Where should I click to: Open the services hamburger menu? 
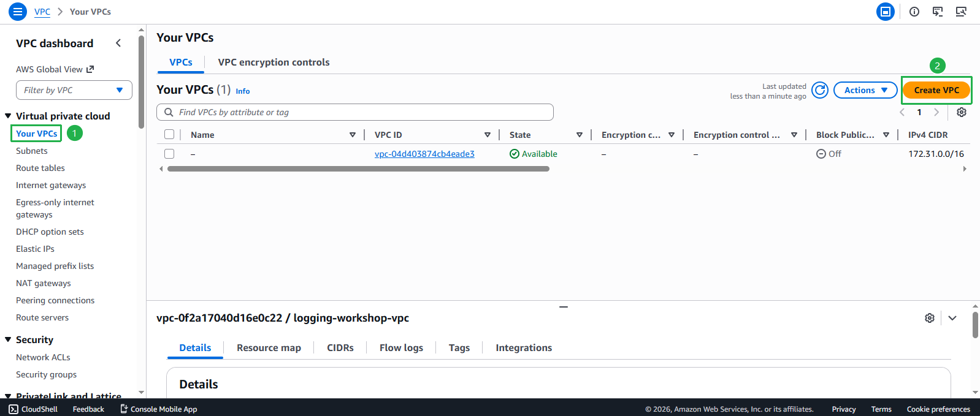coord(18,11)
